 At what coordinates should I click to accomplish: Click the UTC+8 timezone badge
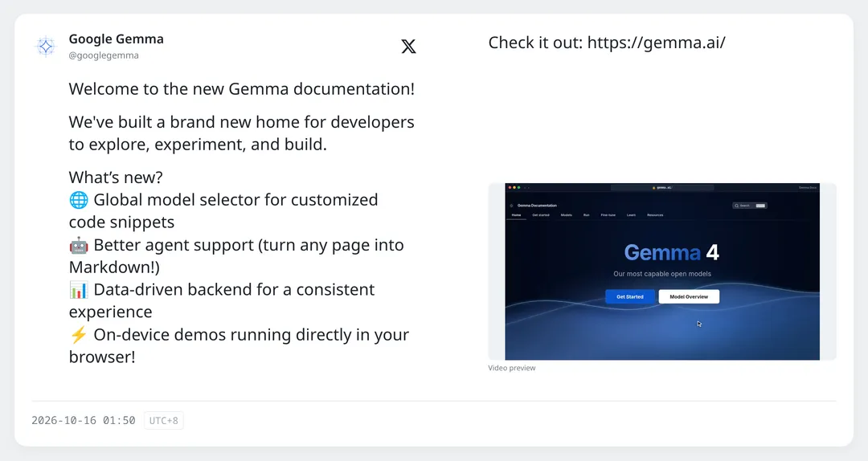pyautogui.click(x=164, y=421)
